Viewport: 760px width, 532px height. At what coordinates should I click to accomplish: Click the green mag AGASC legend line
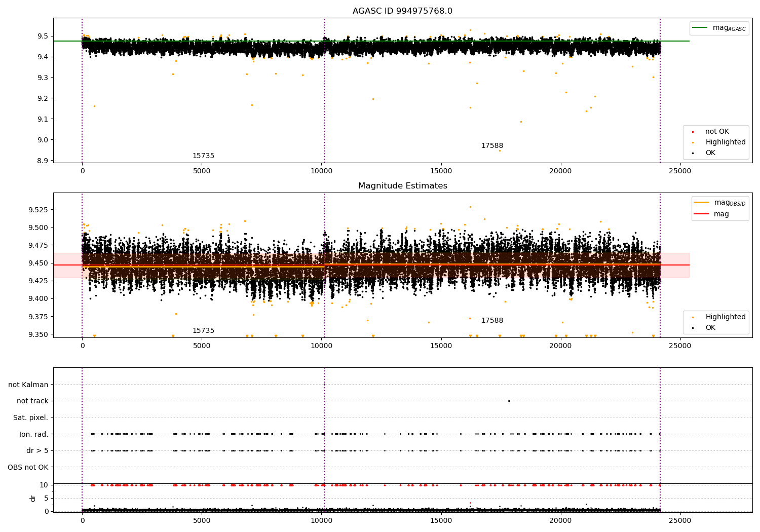pos(700,28)
